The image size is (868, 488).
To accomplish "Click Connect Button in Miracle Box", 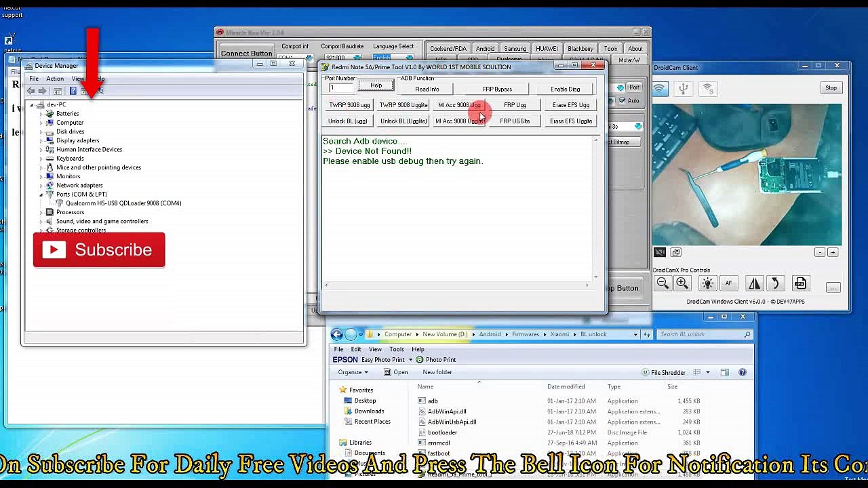I will coord(246,54).
